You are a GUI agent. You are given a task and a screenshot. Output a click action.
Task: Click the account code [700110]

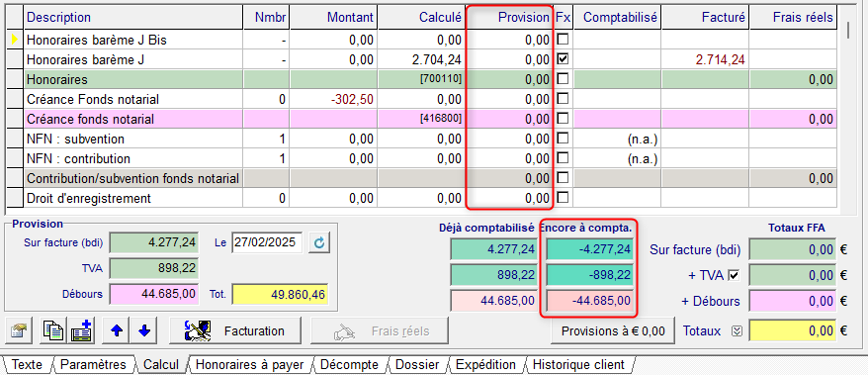(441, 80)
